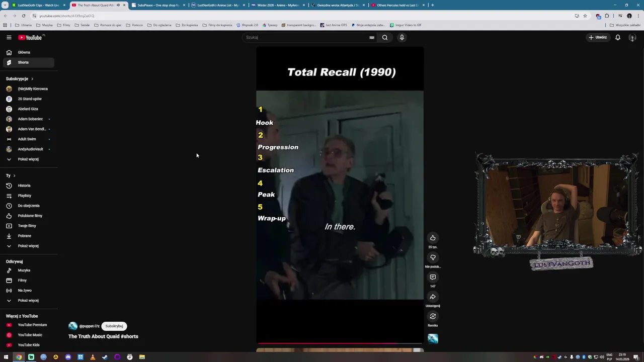Open a new browser tab
The image size is (644, 362).
[x=432, y=5]
